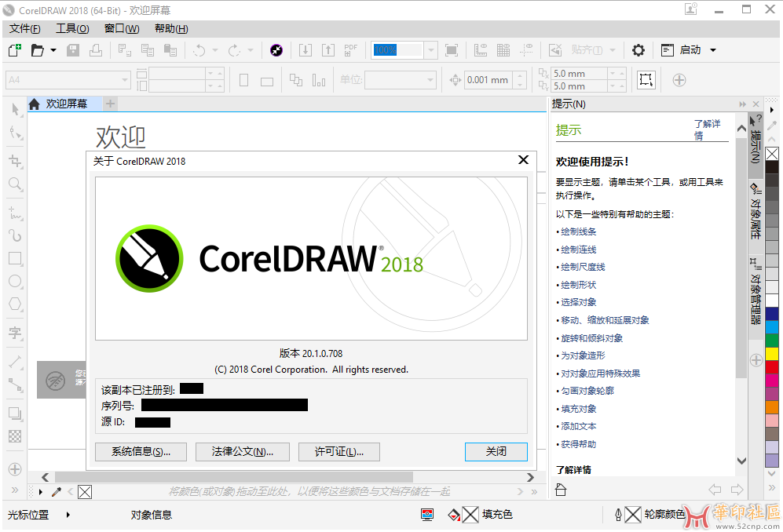Click the nudge distance 0.001 mm field
The height and width of the screenshot is (532, 783).
(x=488, y=80)
